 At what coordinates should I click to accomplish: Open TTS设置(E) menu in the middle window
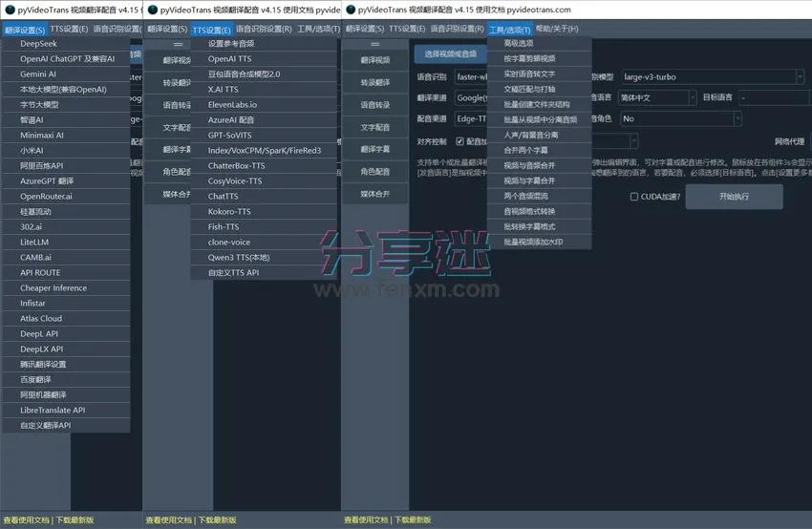212,30
